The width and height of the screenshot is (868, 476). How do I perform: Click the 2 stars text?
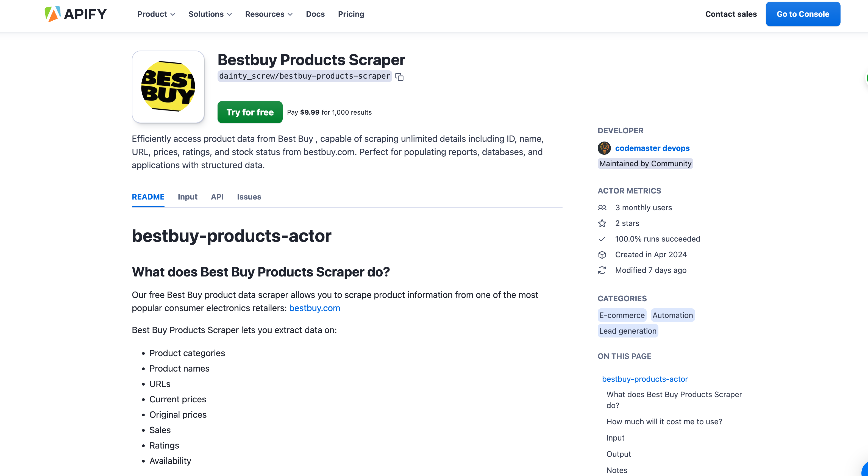click(627, 223)
